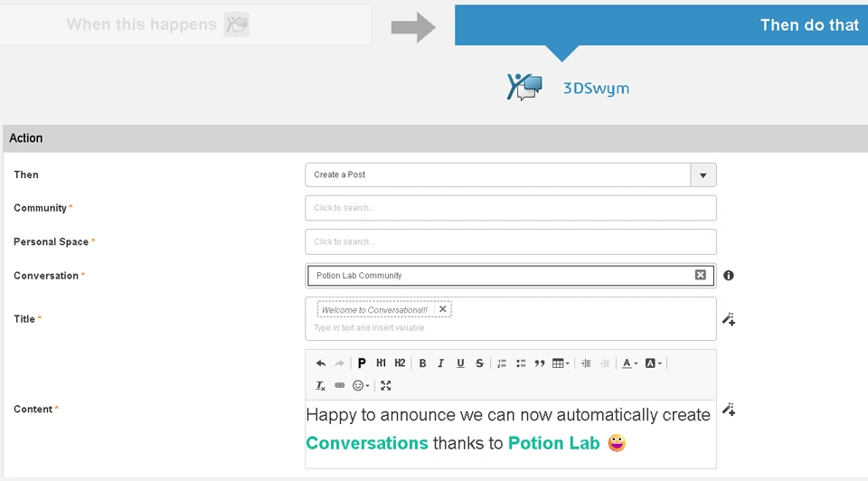Viewport: 868px width, 481px height.
Task: Remove the 'Welcome to Conversations!!!' variable tag
Action: point(443,309)
